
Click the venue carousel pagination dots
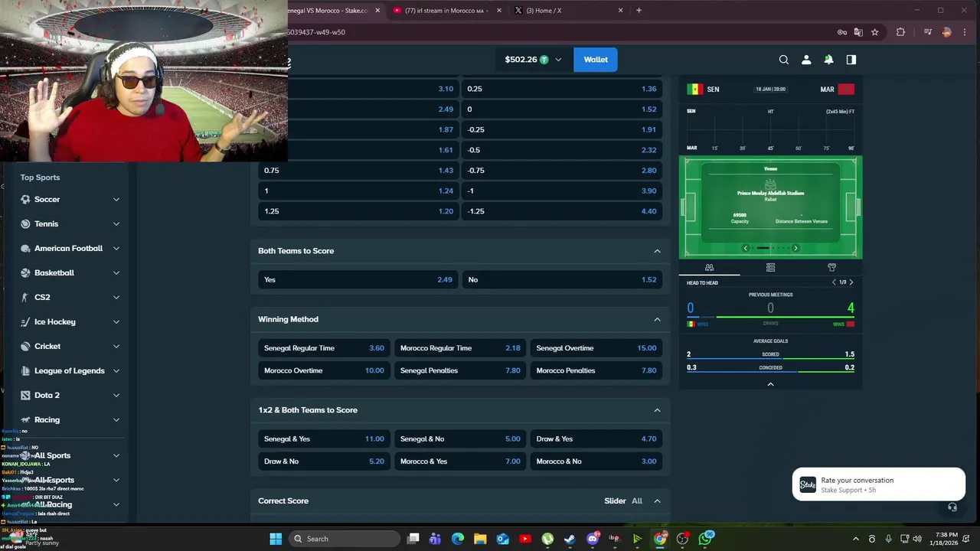coord(770,248)
